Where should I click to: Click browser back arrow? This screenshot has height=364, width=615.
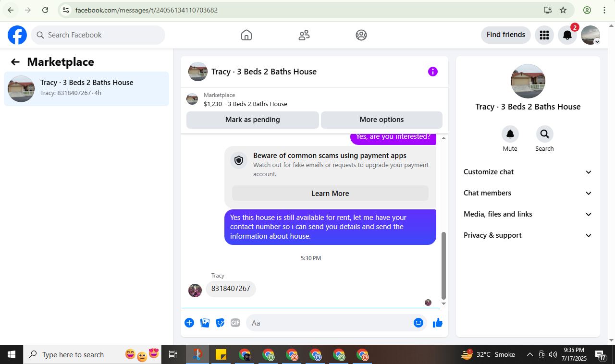[x=11, y=10]
